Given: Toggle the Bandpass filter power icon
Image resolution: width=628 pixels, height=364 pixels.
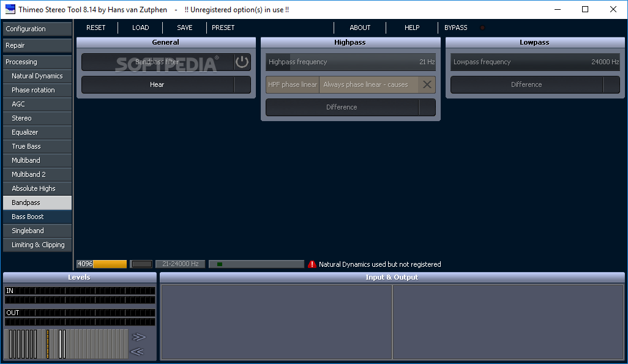Looking at the screenshot, I should pyautogui.click(x=242, y=62).
